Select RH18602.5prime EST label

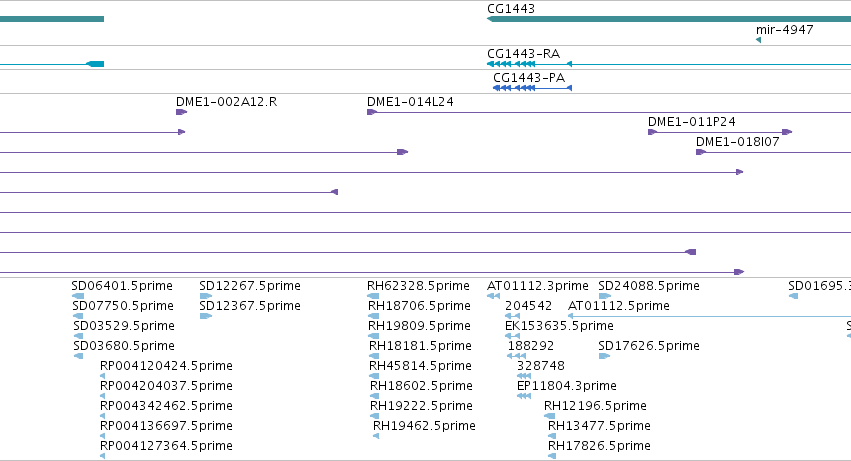point(421,386)
